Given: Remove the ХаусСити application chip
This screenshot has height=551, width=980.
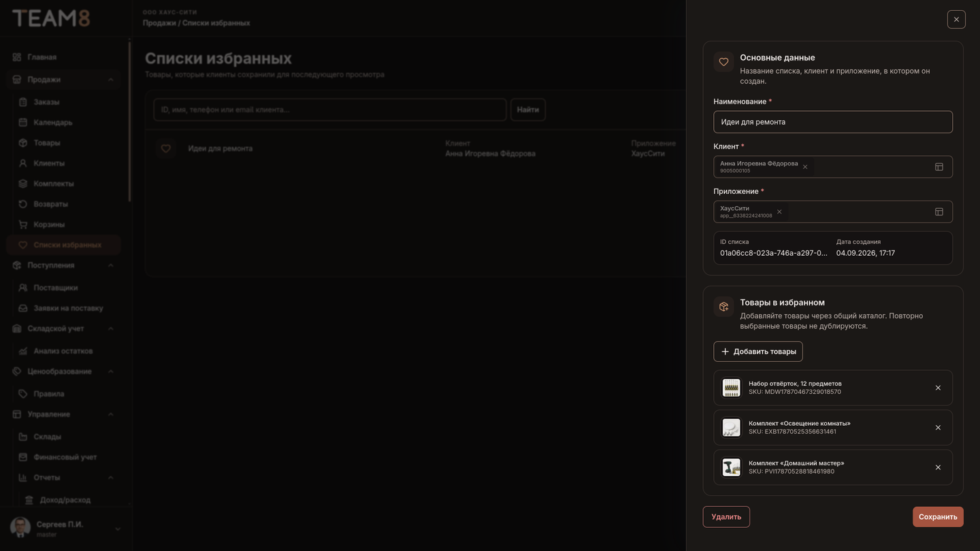Looking at the screenshot, I should tap(779, 212).
